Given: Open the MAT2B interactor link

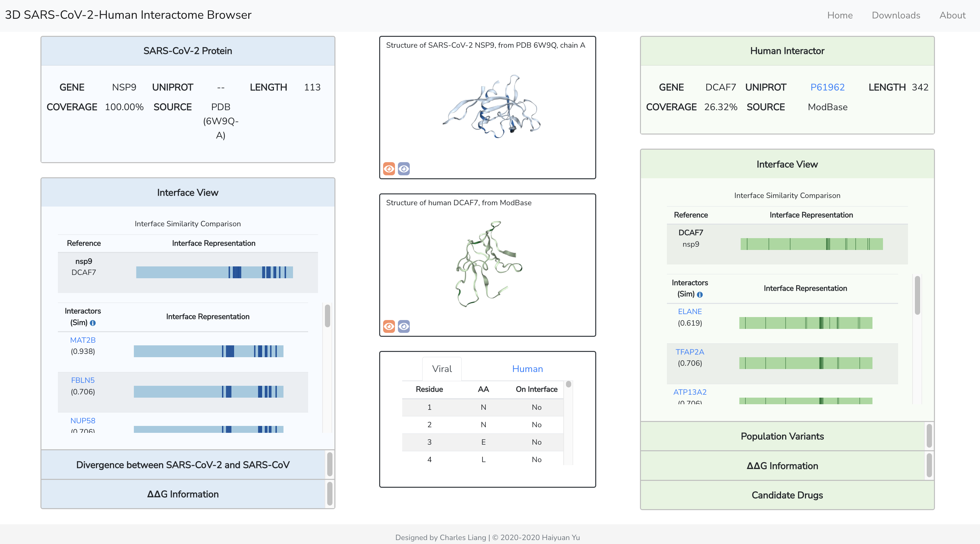Looking at the screenshot, I should click(x=83, y=340).
